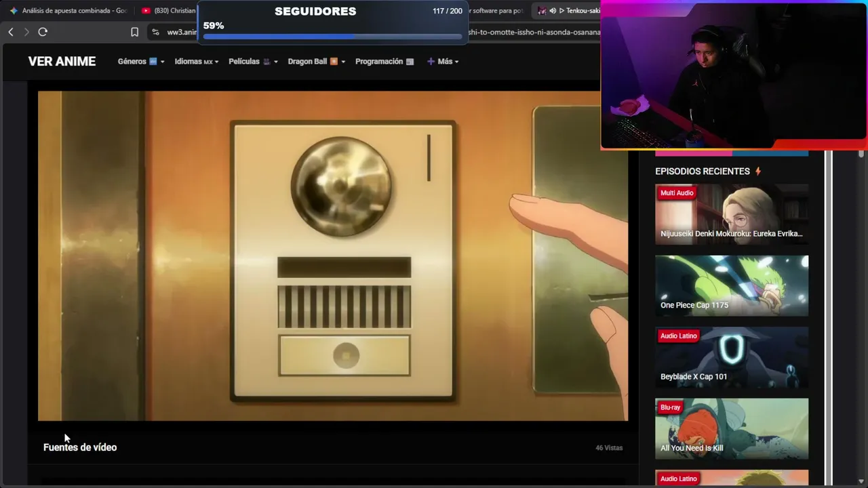Click the Seguidores 59% progress bar
Image resolution: width=868 pixels, height=488 pixels.
(332, 37)
